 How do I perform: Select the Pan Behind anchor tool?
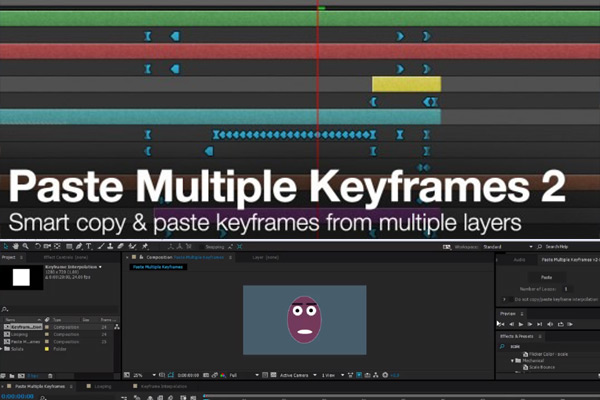coord(57,247)
